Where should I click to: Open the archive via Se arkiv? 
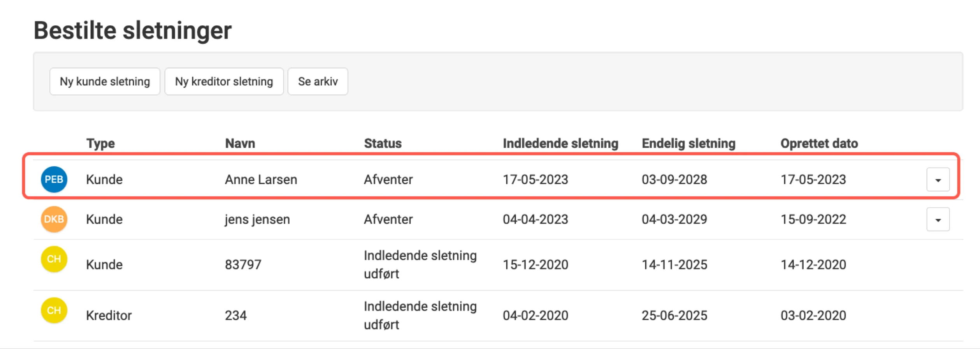pos(318,81)
